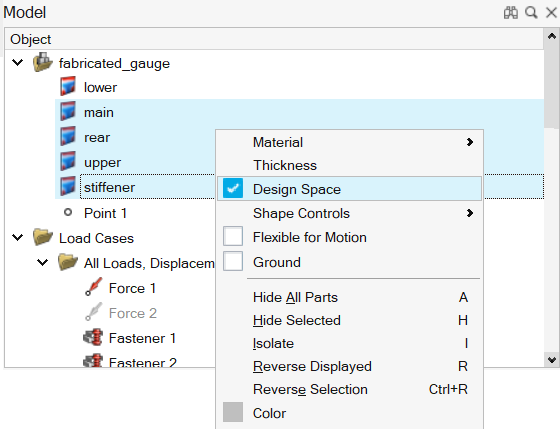Choose Thickness from the context menu
This screenshot has width=560, height=429.
(285, 165)
